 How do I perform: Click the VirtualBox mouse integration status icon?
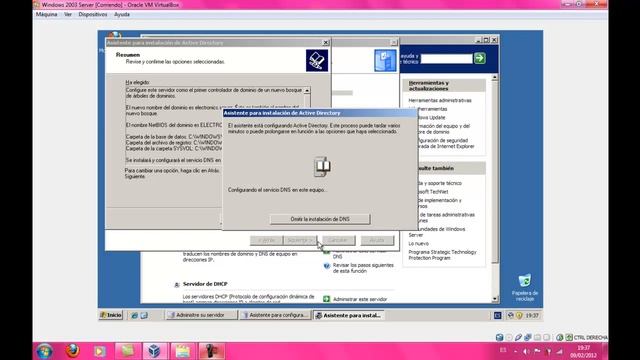point(560,337)
